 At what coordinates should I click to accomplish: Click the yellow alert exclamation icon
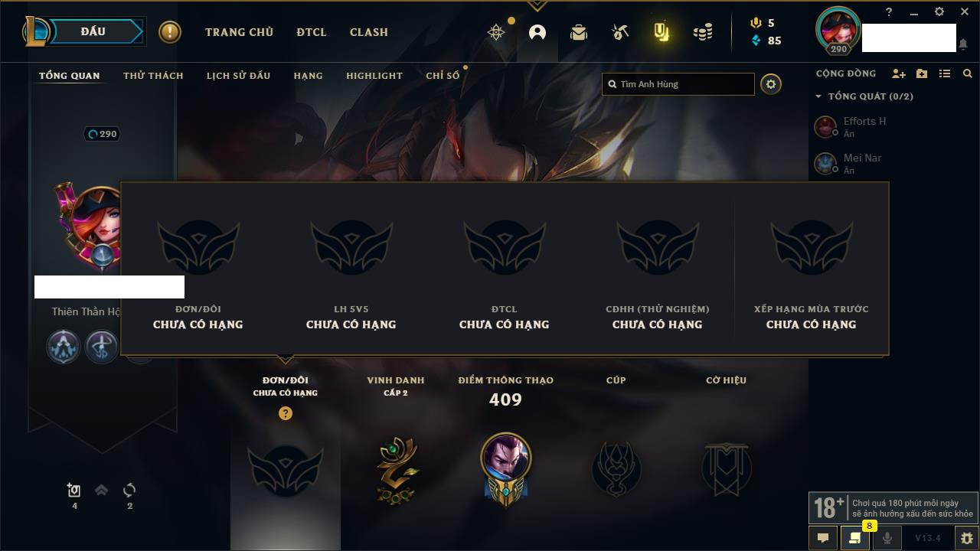tap(170, 32)
